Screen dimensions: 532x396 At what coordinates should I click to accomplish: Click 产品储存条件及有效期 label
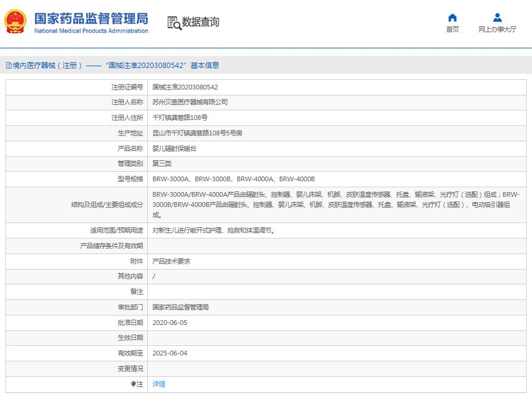[x=111, y=246]
